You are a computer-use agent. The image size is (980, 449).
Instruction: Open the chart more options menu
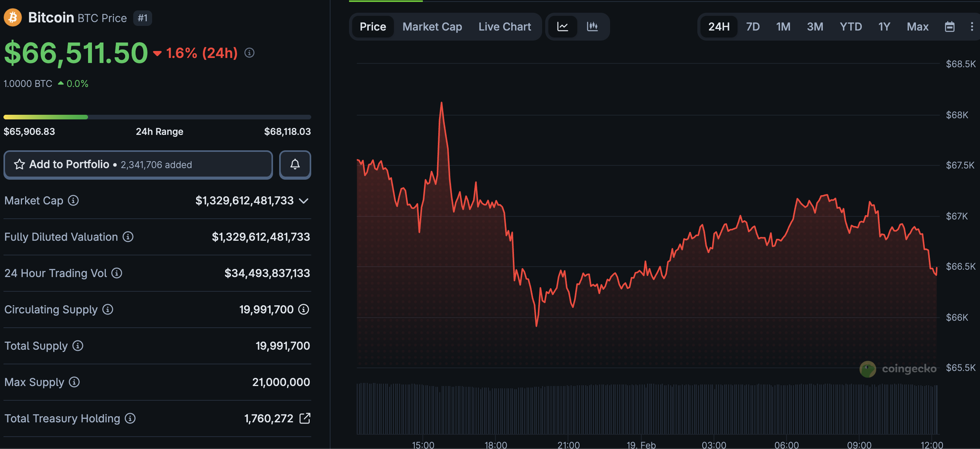[x=972, y=27]
